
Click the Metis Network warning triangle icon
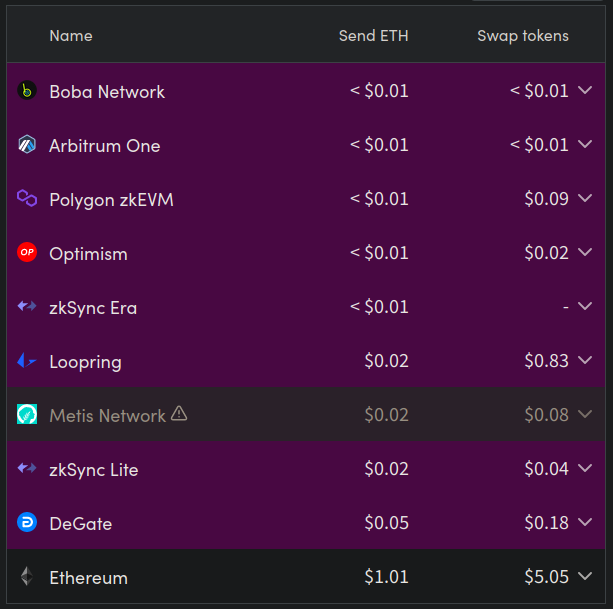(179, 414)
